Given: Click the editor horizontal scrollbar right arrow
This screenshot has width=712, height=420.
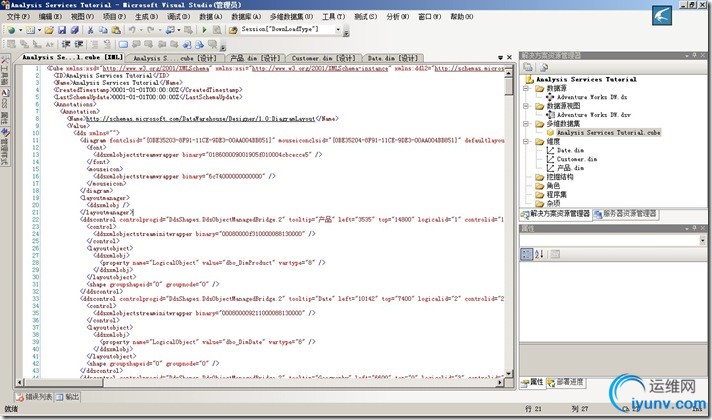Looking at the screenshot, I should pyautogui.click(x=499, y=382).
